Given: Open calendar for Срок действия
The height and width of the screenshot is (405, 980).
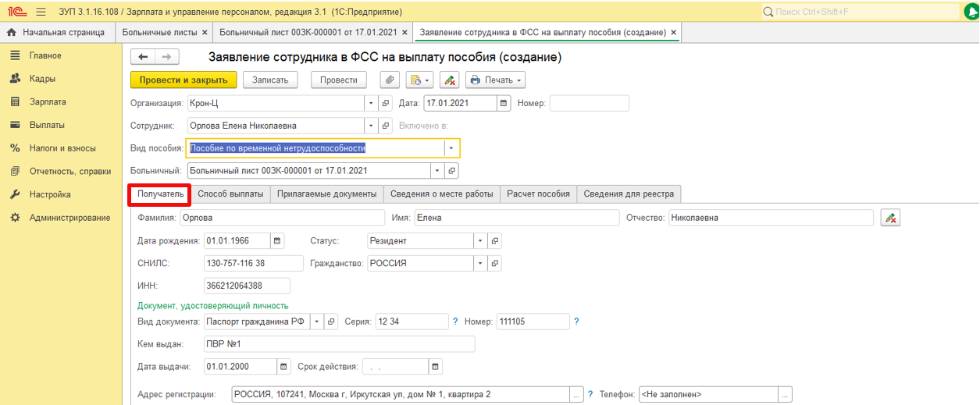Looking at the screenshot, I should 436,367.
